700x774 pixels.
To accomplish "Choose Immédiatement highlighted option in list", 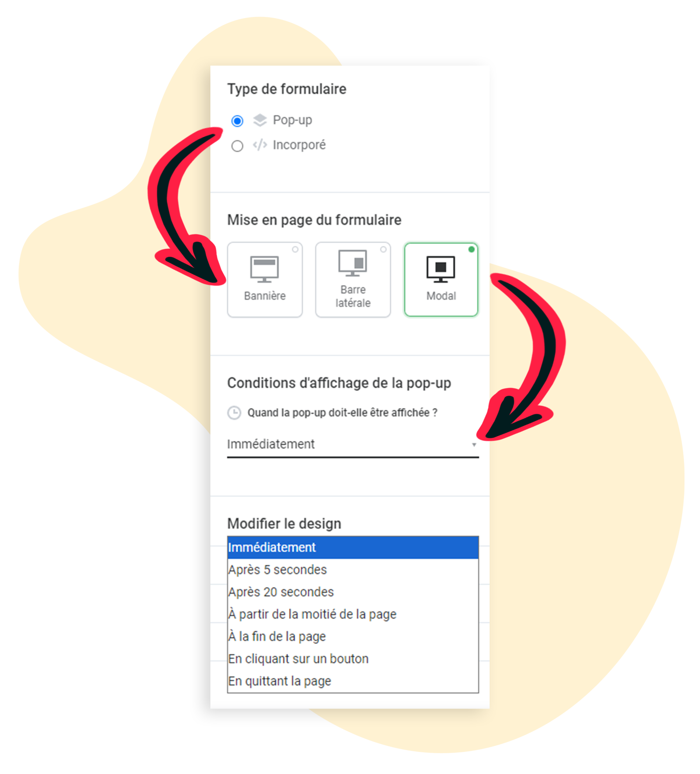I will (353, 547).
